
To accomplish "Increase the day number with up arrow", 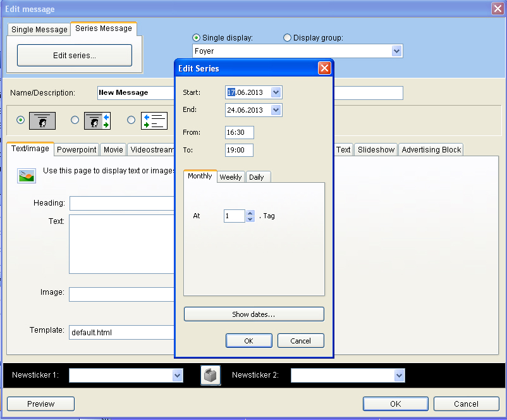I will click(x=250, y=213).
